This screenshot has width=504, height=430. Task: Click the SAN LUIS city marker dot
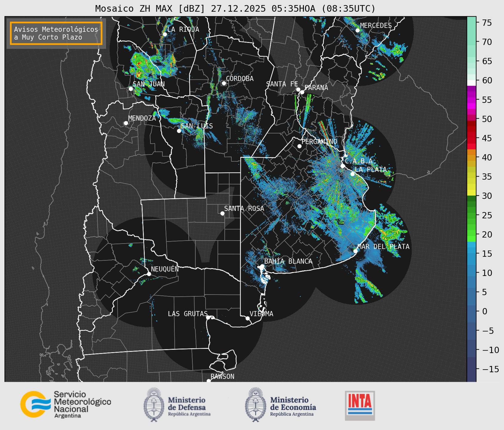179,131
